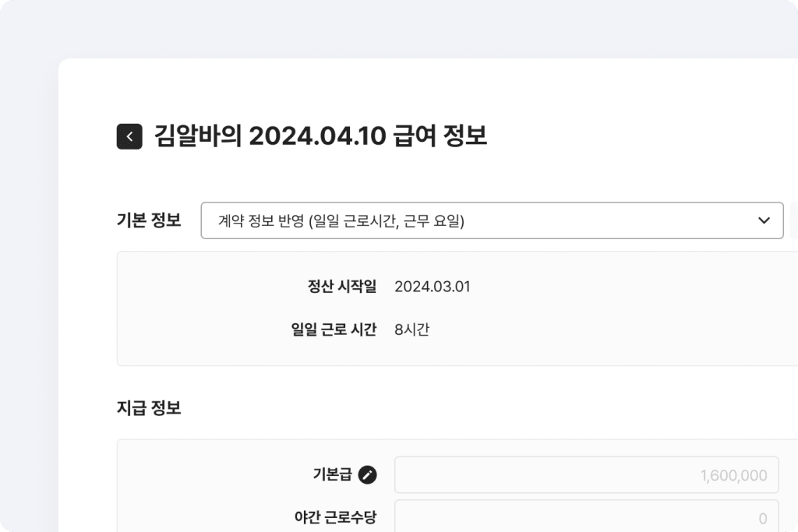The width and height of the screenshot is (798, 532).
Task: Click the chevron arrow in the 기본 정보 dropdown
Action: click(x=764, y=221)
